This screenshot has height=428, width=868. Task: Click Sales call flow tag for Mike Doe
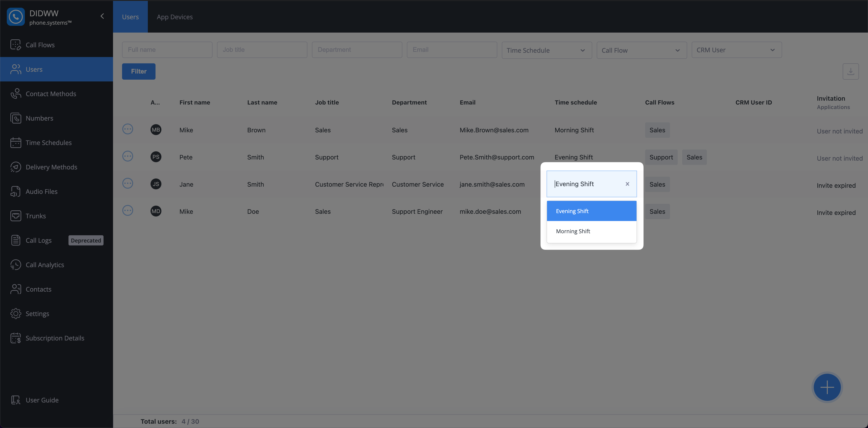[657, 212]
